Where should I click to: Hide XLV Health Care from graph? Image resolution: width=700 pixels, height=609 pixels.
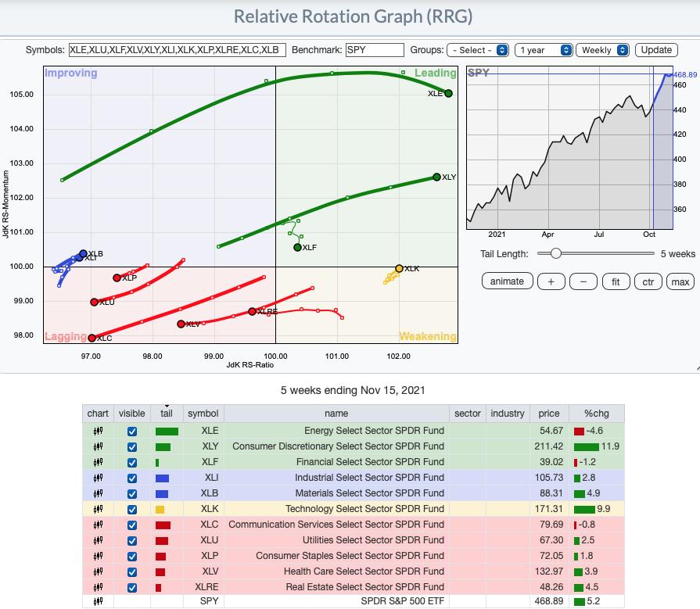coord(131,571)
